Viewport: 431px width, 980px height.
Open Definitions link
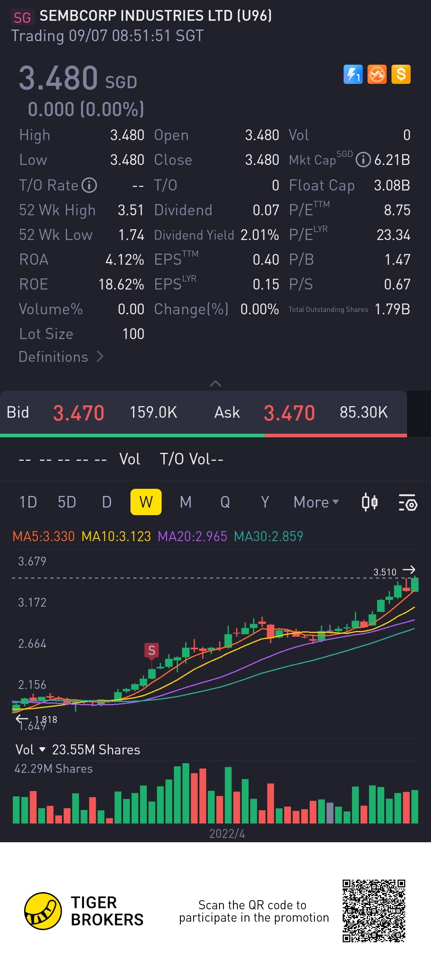pyautogui.click(x=61, y=357)
